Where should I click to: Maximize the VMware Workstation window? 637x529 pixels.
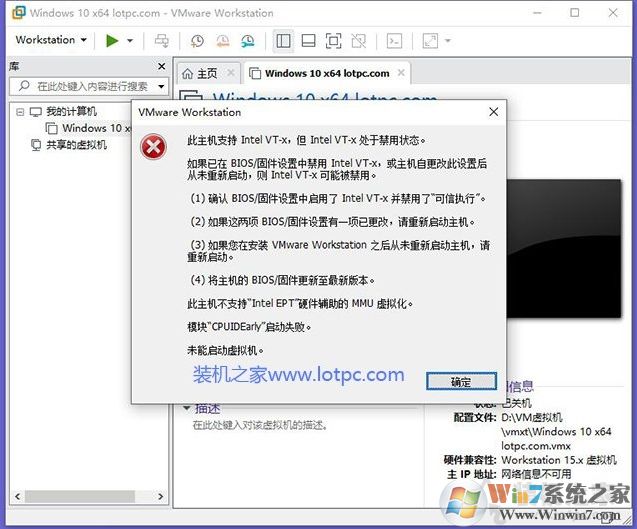tap(574, 13)
